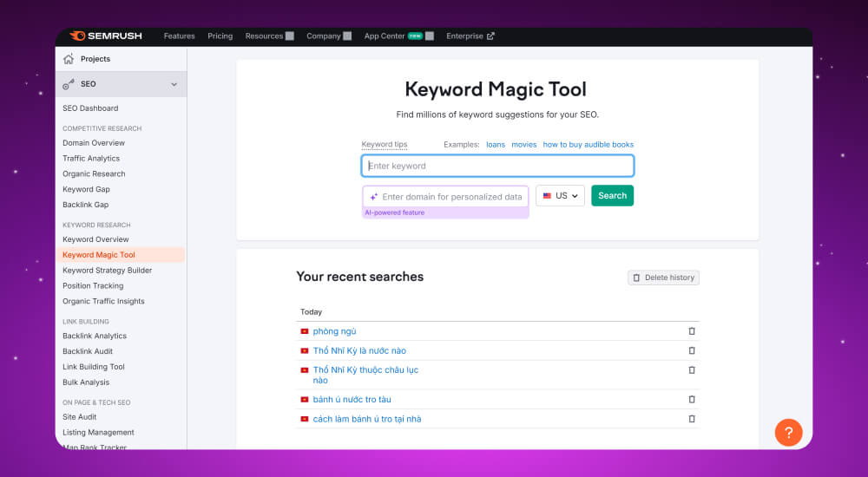The image size is (868, 477).
Task: Open Bulk Analysis
Action: 86,382
